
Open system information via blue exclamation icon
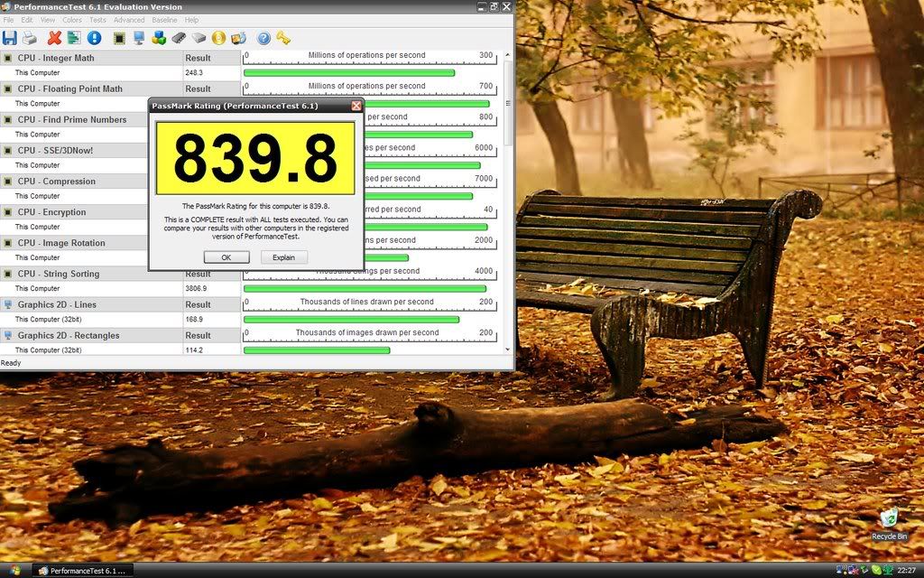[94, 38]
